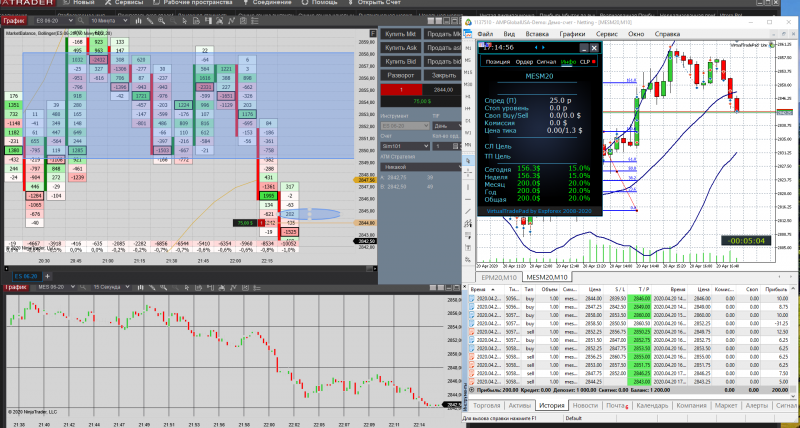Click Закрыть position button

pyautogui.click(x=442, y=75)
